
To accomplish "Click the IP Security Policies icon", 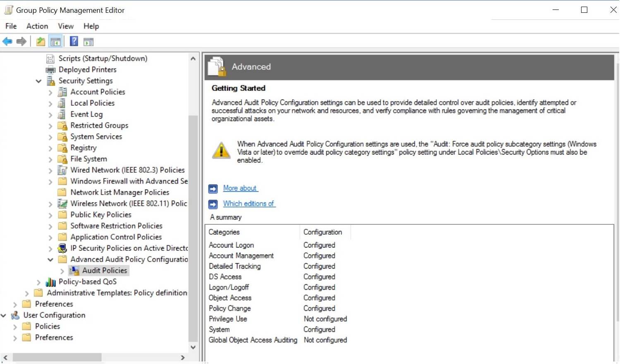I will click(62, 248).
